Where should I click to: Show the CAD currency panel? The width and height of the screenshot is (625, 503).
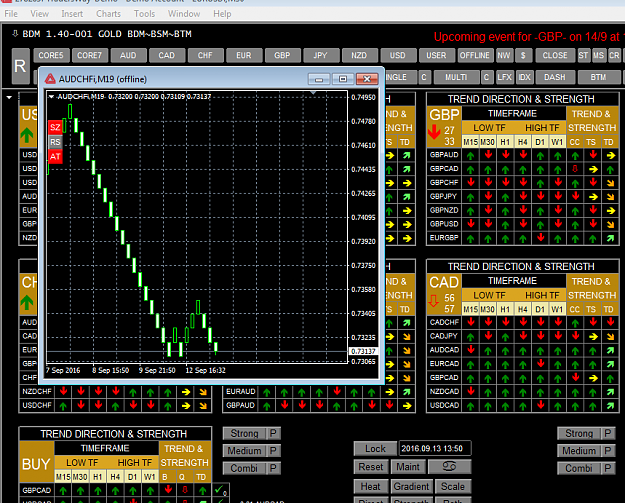tap(167, 55)
